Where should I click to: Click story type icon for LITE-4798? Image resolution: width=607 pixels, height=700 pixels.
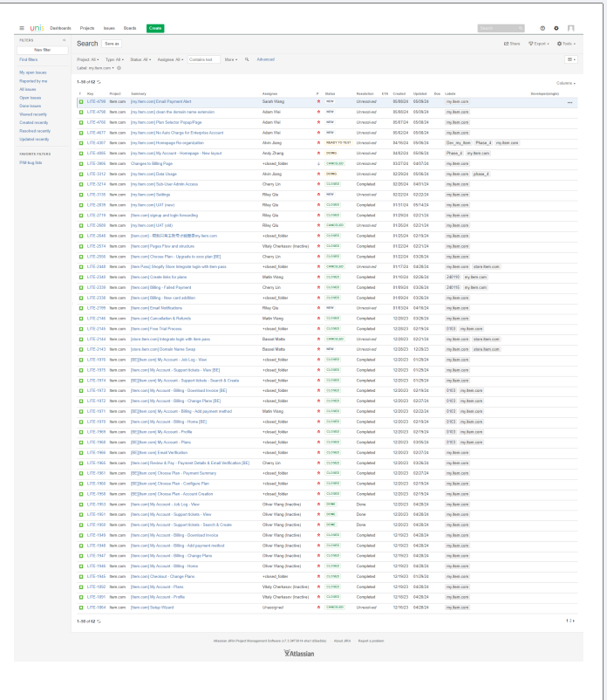[x=81, y=112]
